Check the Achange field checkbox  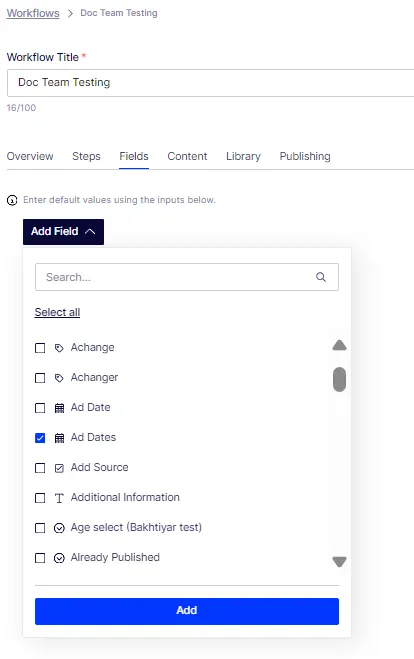click(x=40, y=348)
